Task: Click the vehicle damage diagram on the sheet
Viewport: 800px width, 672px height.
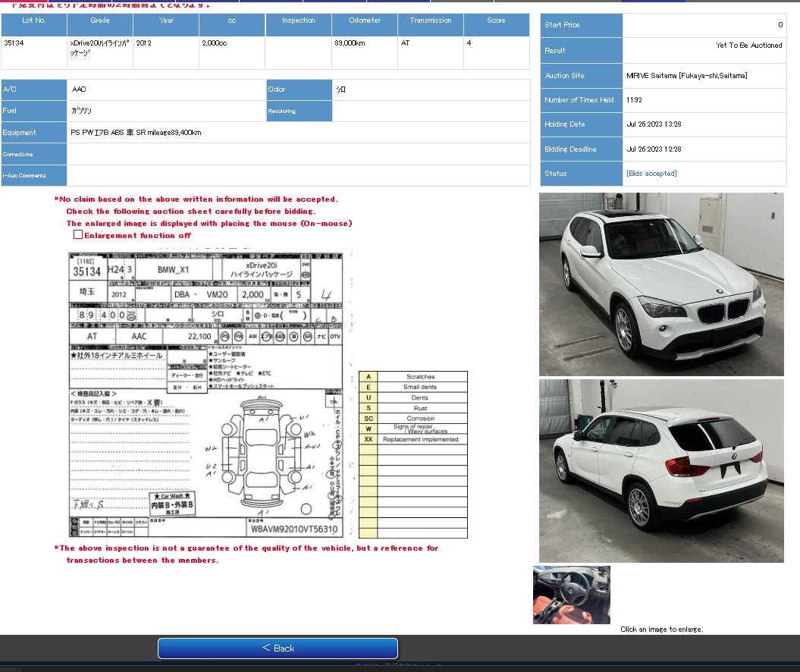Action: click(262, 455)
